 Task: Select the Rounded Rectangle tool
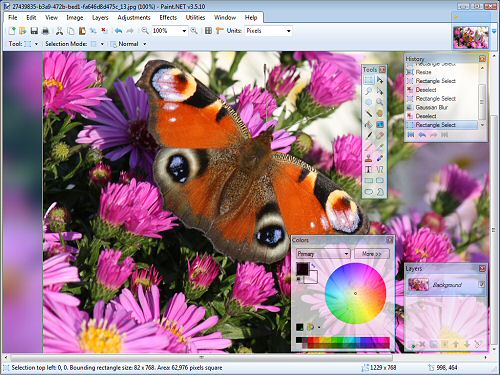tap(380, 180)
